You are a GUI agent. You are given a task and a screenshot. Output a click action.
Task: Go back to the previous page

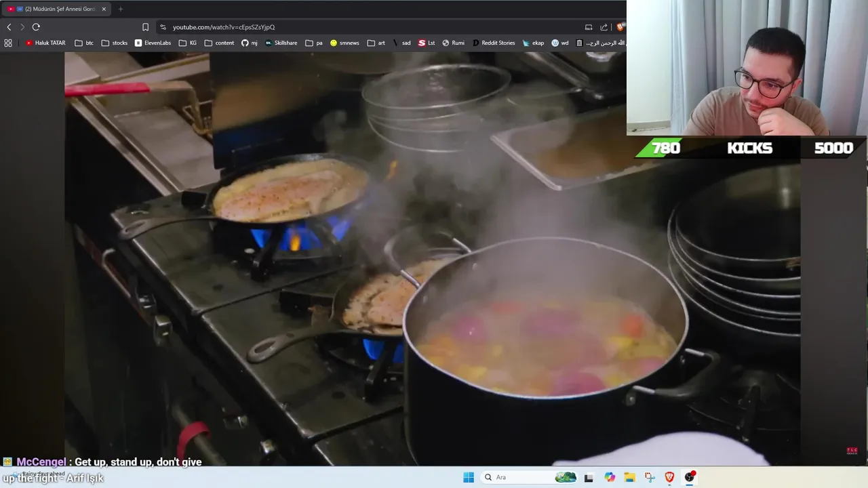(x=9, y=27)
